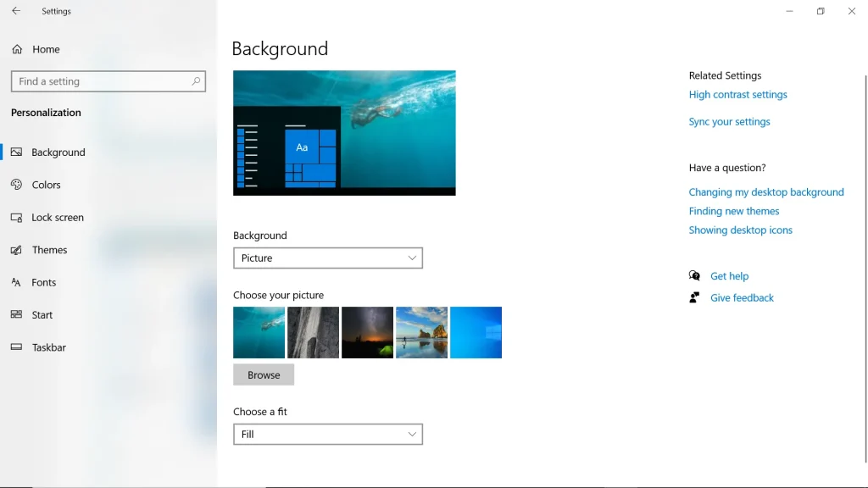Click the back arrow in Settings
Viewport: 868px width, 488px height.
click(16, 11)
